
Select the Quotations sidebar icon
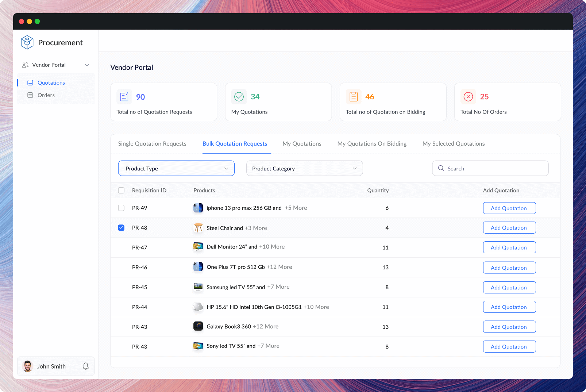[31, 82]
